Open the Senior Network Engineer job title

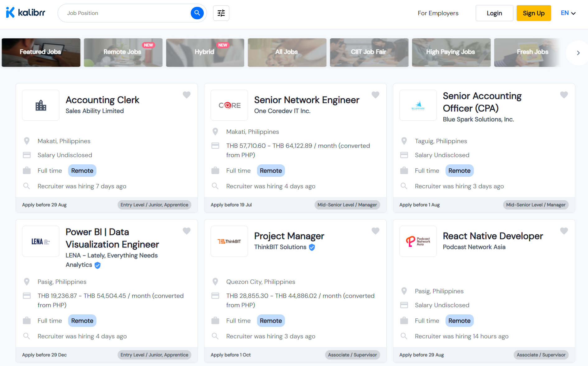(307, 100)
